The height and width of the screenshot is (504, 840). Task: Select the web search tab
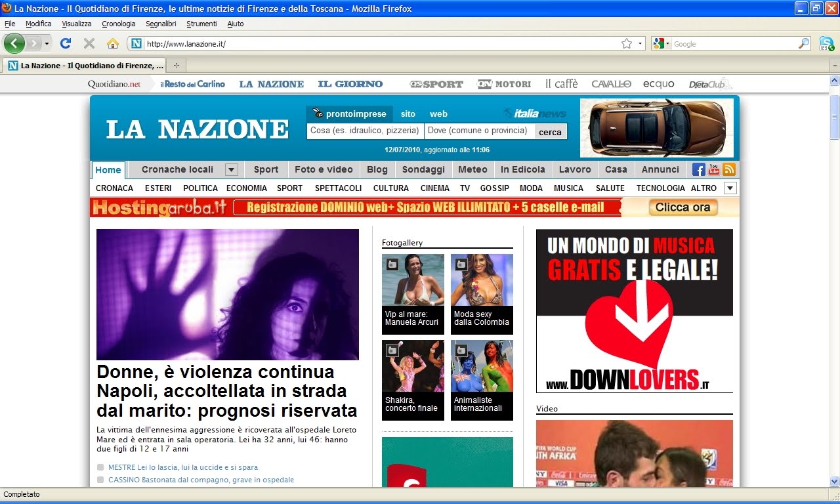click(439, 114)
